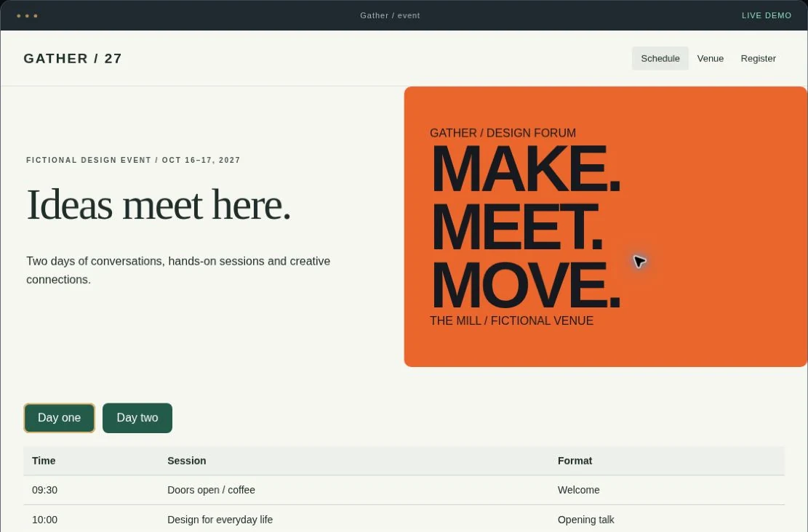Click the Welcome format cell
This screenshot has width=808, height=532.
coord(579,490)
